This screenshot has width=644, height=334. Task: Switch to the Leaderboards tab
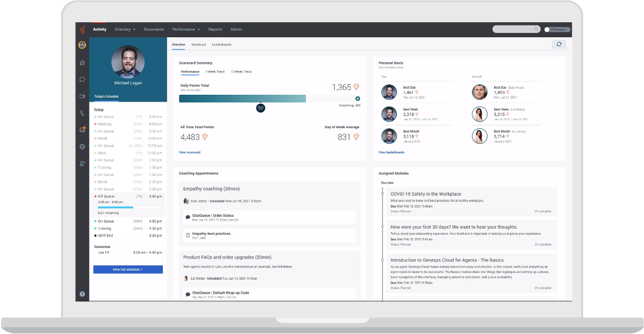(x=222, y=44)
